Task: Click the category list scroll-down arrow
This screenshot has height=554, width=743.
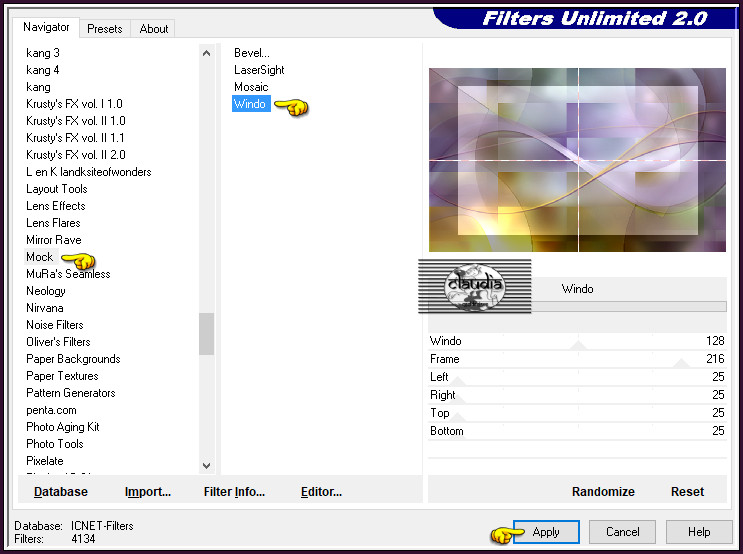Action: pyautogui.click(x=206, y=465)
